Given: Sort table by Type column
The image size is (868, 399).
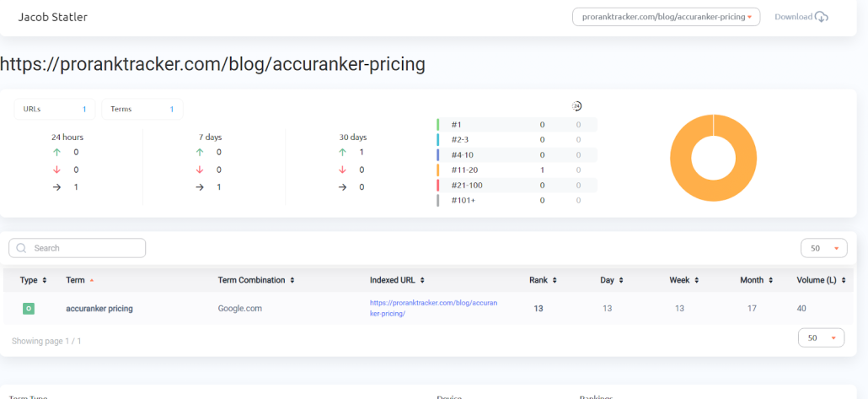Looking at the screenshot, I should [33, 280].
